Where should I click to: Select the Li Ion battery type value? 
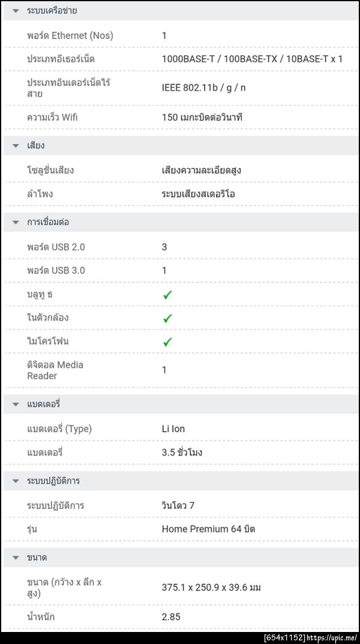(x=173, y=429)
